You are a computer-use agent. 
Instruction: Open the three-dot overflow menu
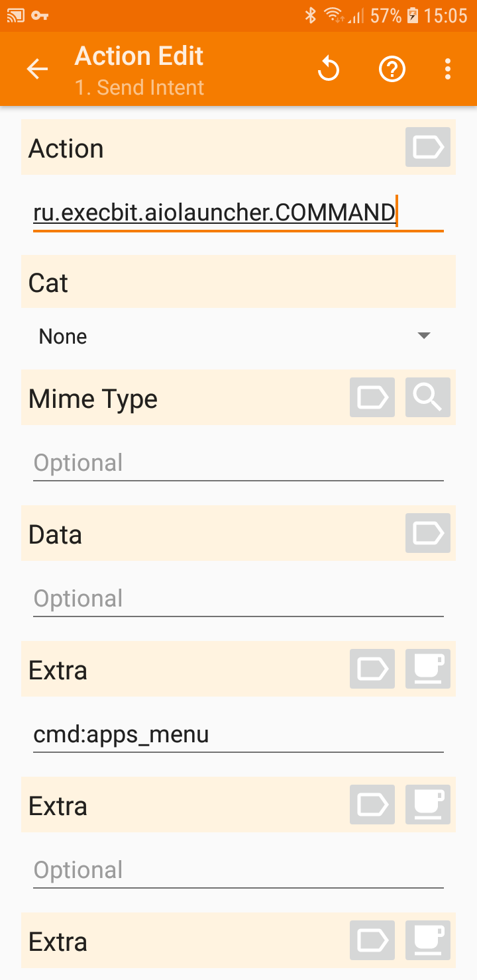pos(448,69)
